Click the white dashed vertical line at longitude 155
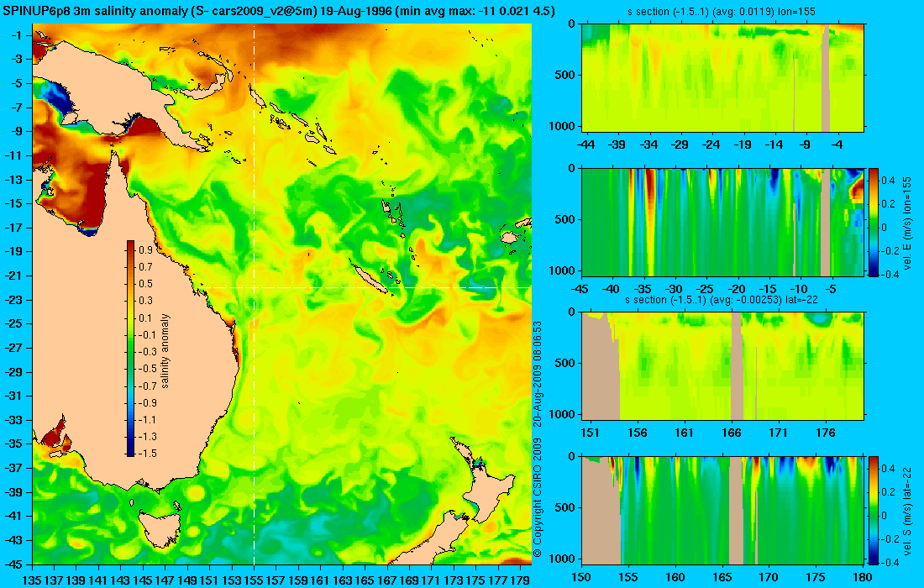924x588 pixels. [254, 293]
